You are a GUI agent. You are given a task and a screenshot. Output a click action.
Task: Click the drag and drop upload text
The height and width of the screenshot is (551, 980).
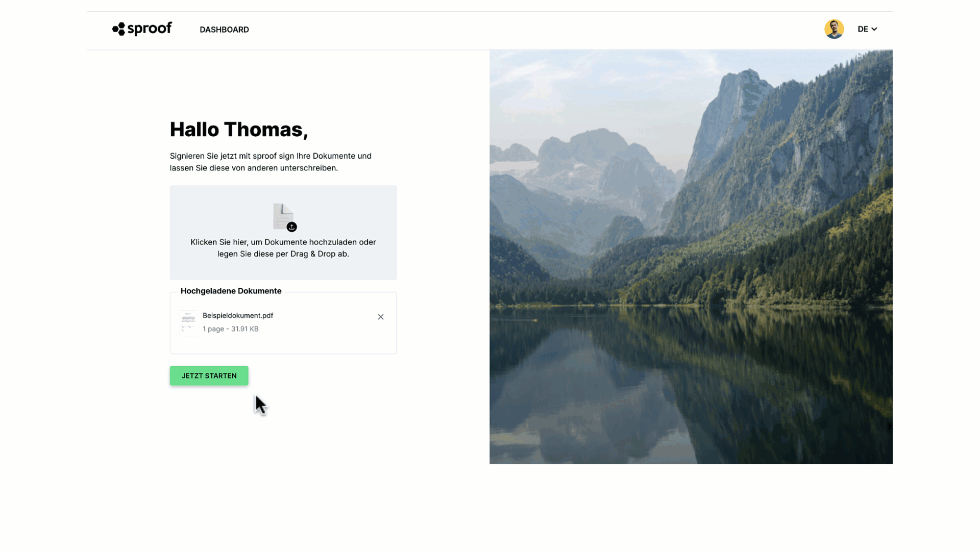point(283,248)
